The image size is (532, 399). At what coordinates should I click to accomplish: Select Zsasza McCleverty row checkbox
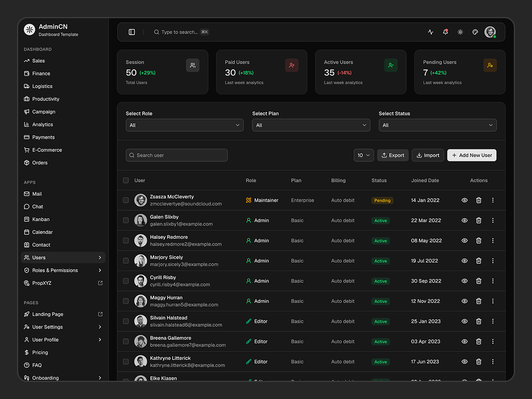(126, 200)
